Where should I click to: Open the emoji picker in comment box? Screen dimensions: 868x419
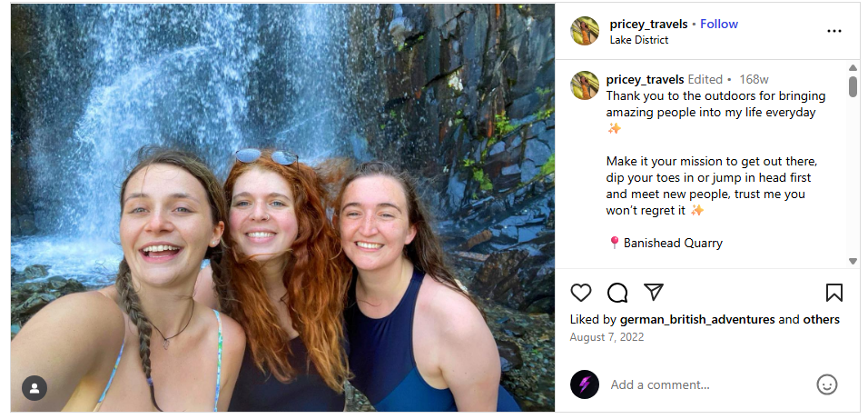827,384
